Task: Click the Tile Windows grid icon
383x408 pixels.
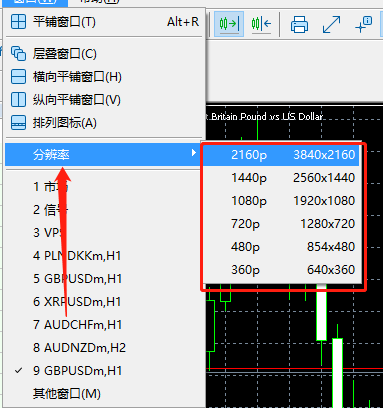Action: coord(18,22)
